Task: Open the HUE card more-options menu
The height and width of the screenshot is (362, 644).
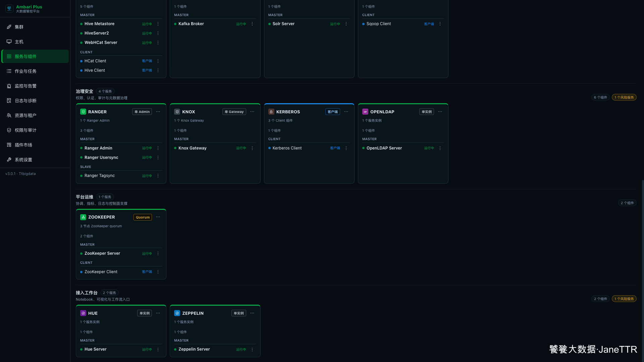Action: 158,313
